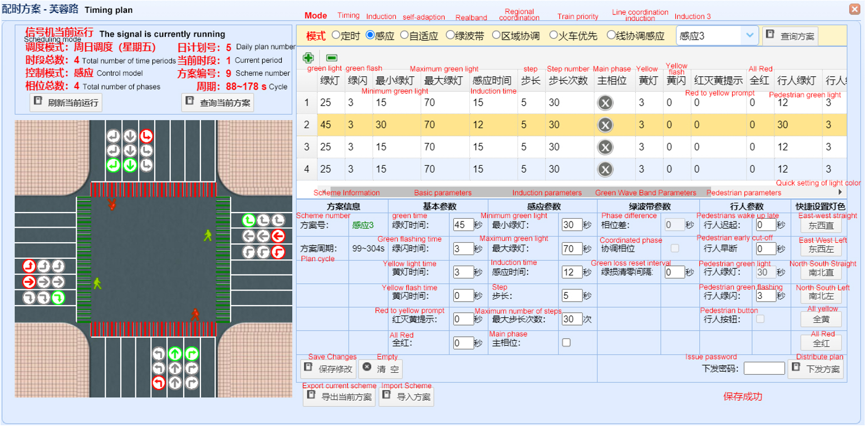Select the 定时 timing mode radio
868x428 pixels.
[335, 35]
